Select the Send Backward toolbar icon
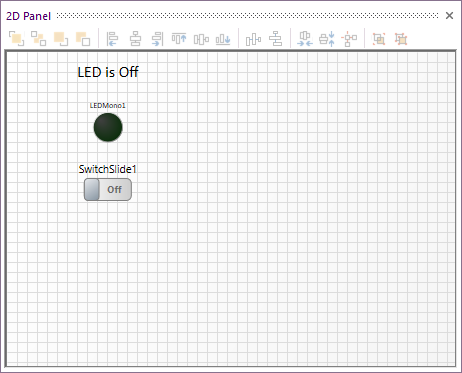This screenshot has height=373, width=462. (83, 39)
